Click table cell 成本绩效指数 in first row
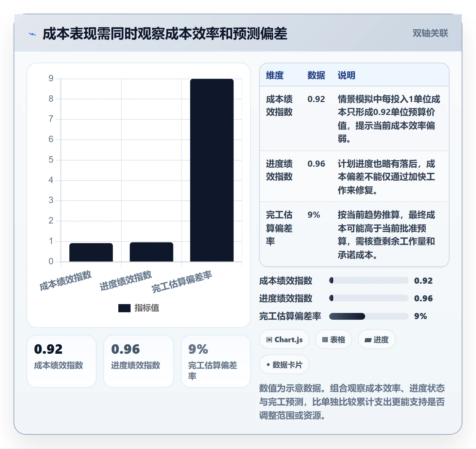 pyautogui.click(x=279, y=105)
